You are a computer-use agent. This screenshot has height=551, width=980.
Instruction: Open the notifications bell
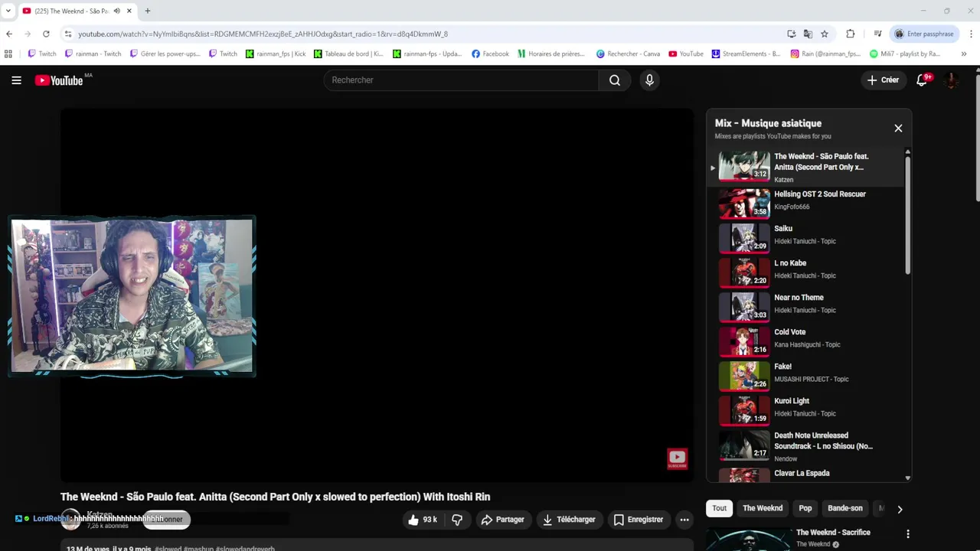[x=922, y=80]
